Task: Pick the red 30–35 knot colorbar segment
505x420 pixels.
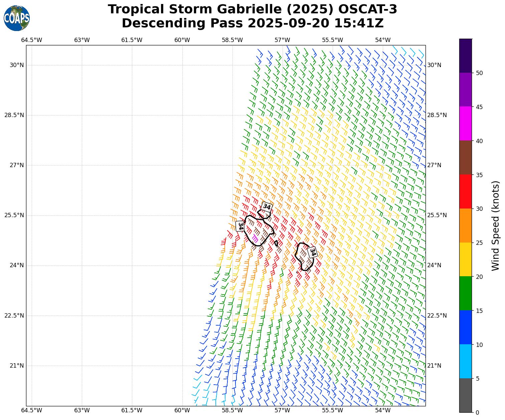Action: (x=465, y=191)
